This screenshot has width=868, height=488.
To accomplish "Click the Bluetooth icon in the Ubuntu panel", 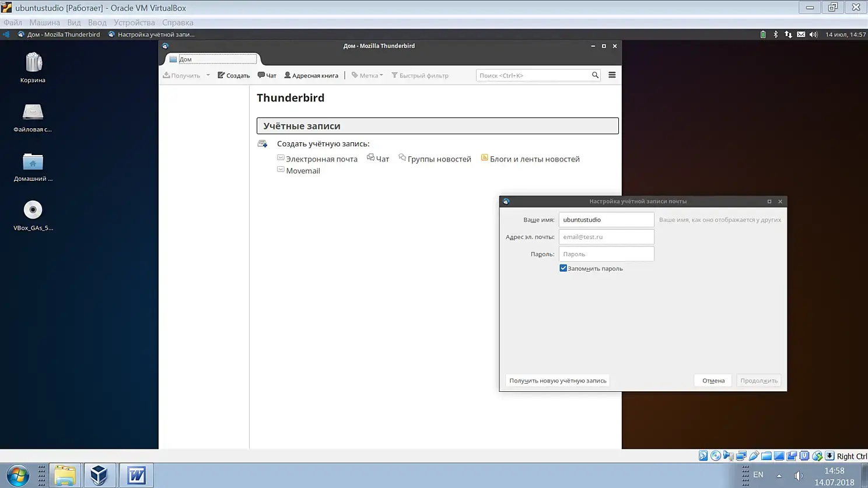I will [x=775, y=34].
